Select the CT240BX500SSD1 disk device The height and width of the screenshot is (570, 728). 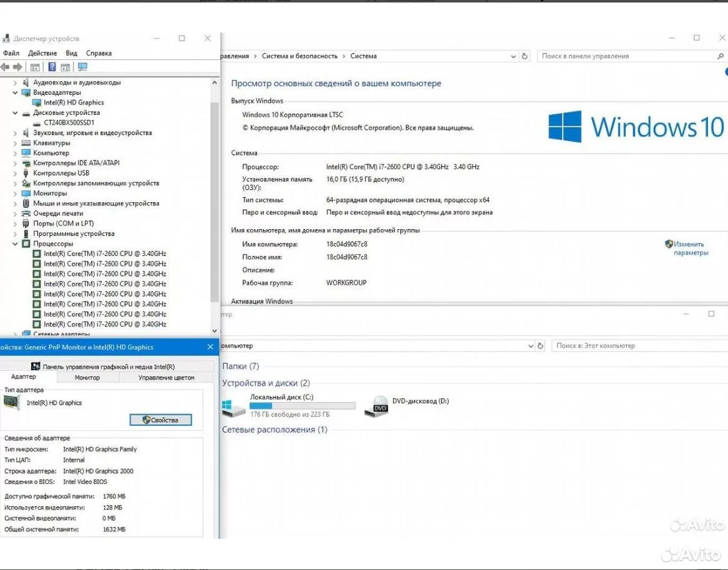[x=69, y=122]
